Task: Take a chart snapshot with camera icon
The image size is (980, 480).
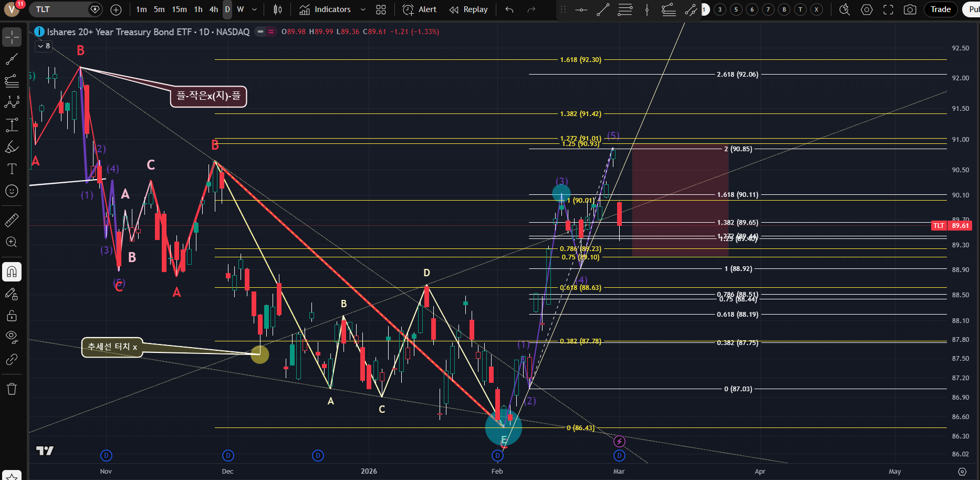Action: [910, 9]
